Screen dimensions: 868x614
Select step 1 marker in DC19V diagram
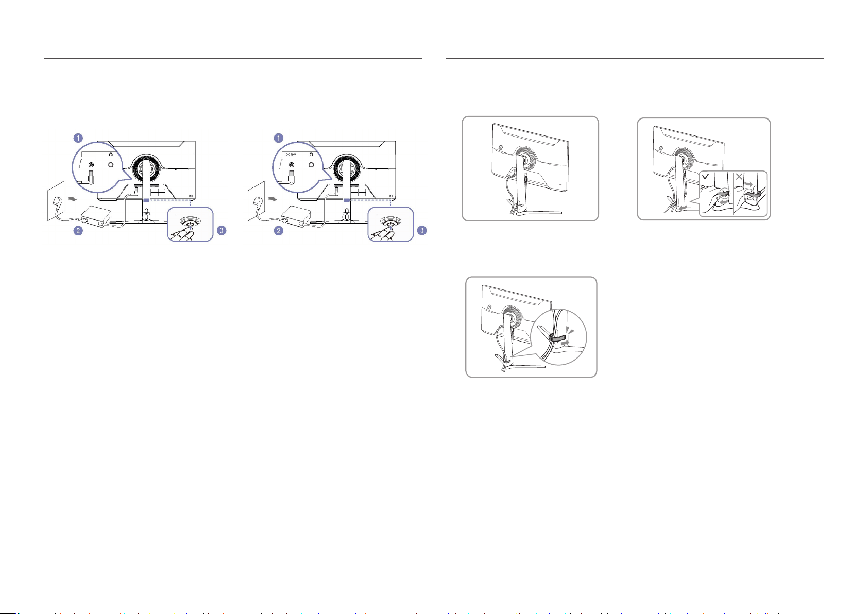[279, 138]
